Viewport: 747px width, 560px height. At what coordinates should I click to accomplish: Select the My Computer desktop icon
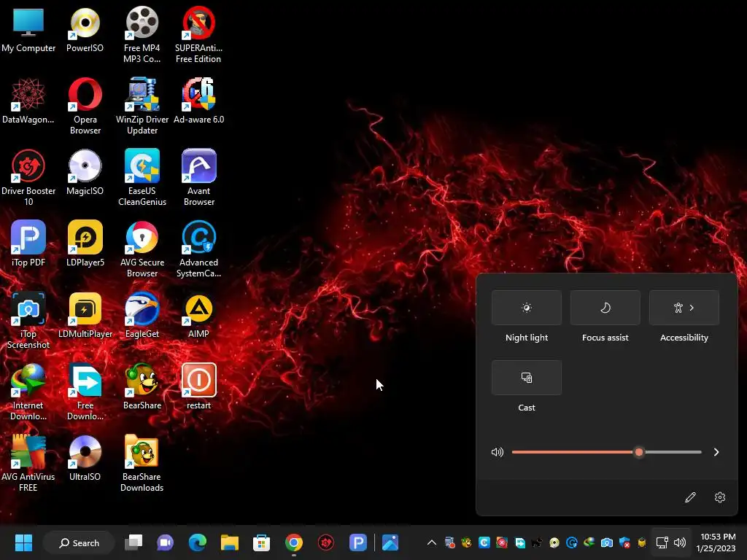28,28
